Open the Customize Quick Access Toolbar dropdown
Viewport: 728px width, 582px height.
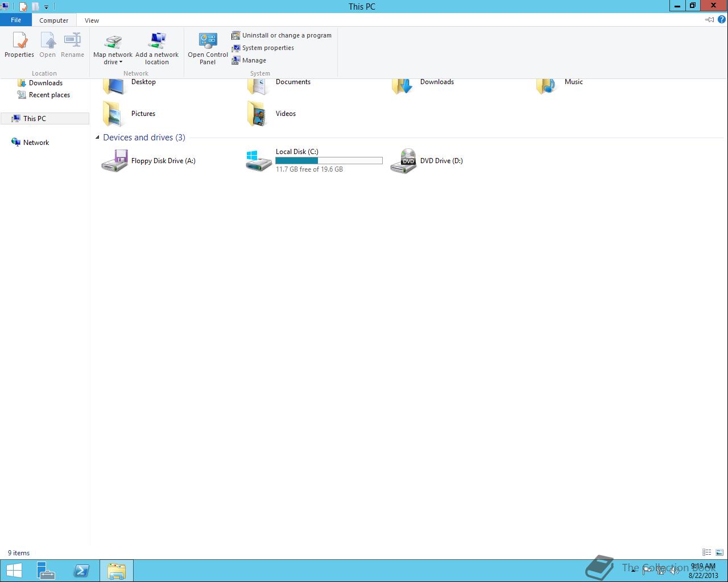47,7
